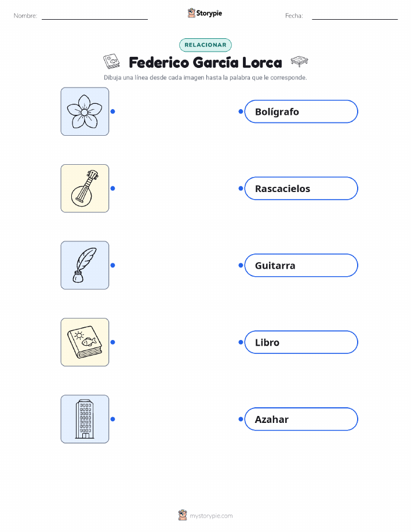Viewport: 411px width, 532px height.
Task: Click the Fecha date line field
Action: 355,16
